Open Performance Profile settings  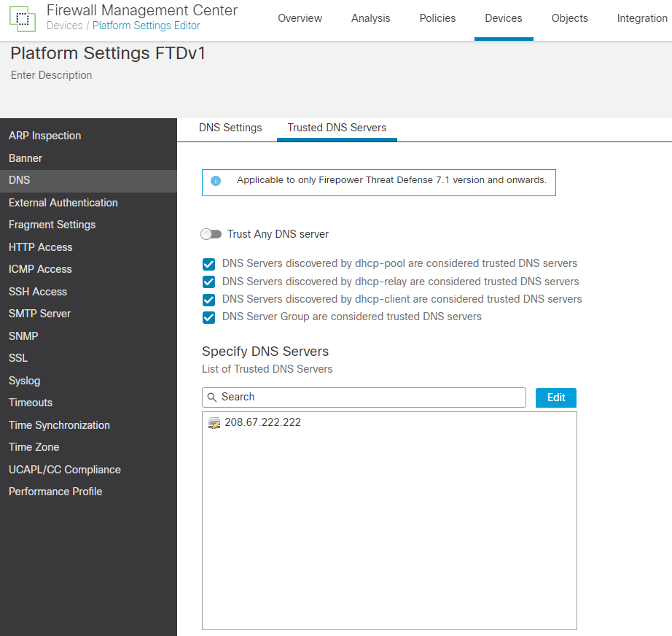pos(55,492)
